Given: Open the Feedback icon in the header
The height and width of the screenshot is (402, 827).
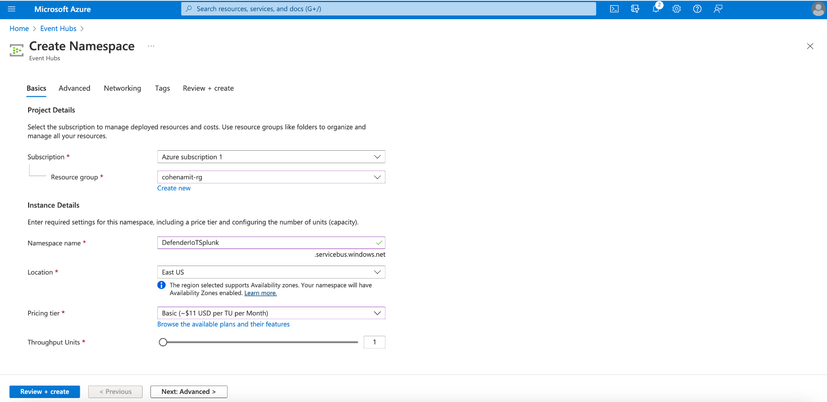Looking at the screenshot, I should (718, 9).
